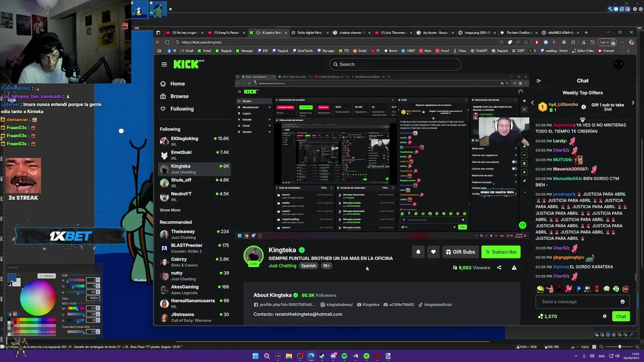Open the TikTok kingtekaoficial link
Screen dimensions: 644x362
(x=435, y=305)
